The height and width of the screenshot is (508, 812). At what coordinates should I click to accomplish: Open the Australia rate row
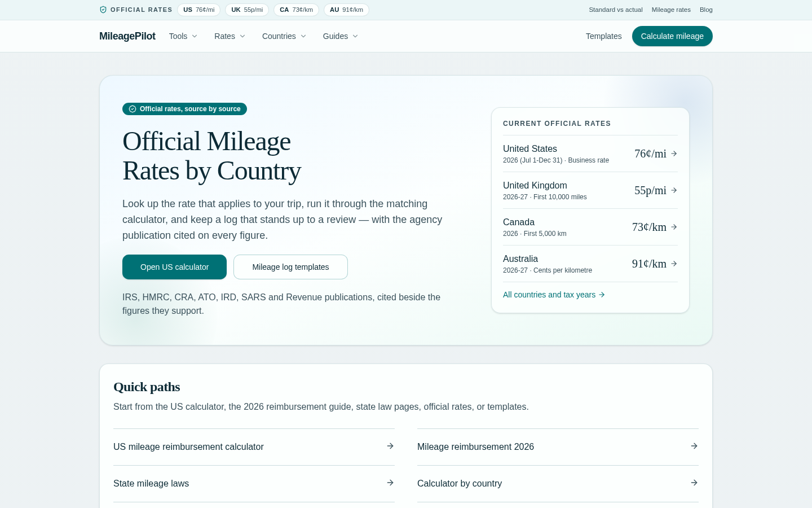click(590, 264)
